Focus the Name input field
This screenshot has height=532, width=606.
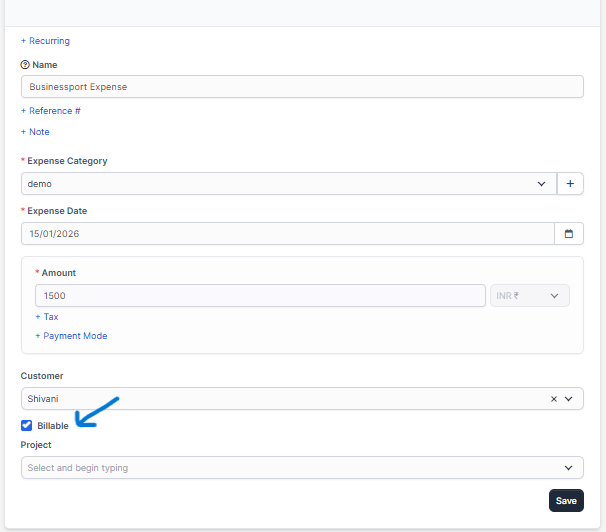300,87
